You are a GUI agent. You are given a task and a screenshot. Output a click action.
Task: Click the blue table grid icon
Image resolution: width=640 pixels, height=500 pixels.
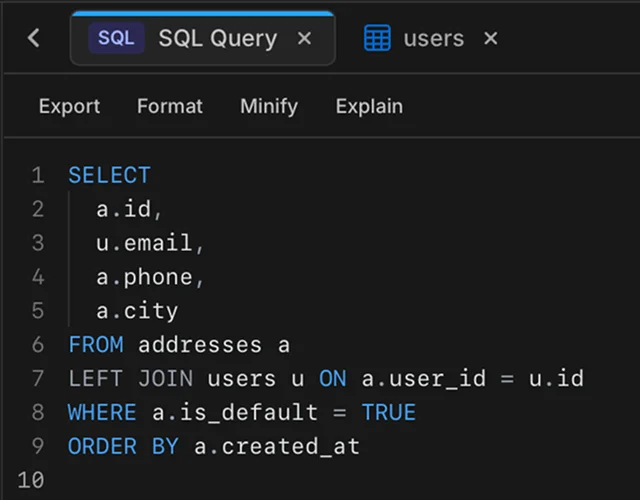coord(377,38)
